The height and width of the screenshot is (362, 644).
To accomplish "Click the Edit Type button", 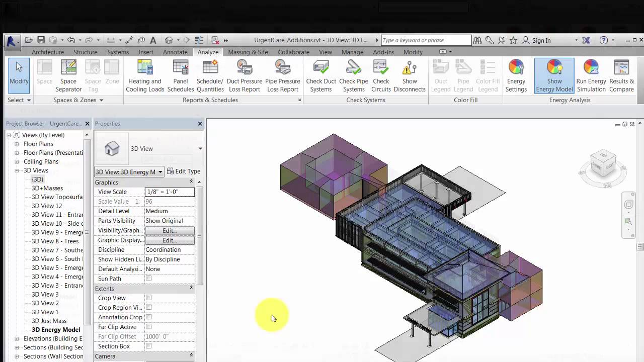I will pos(183,171).
